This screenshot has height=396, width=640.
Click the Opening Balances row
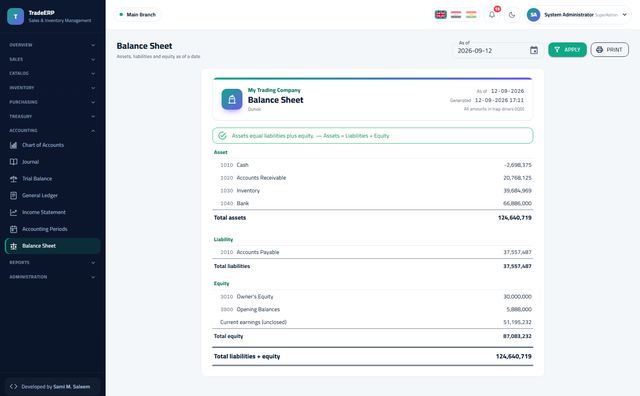click(x=373, y=309)
